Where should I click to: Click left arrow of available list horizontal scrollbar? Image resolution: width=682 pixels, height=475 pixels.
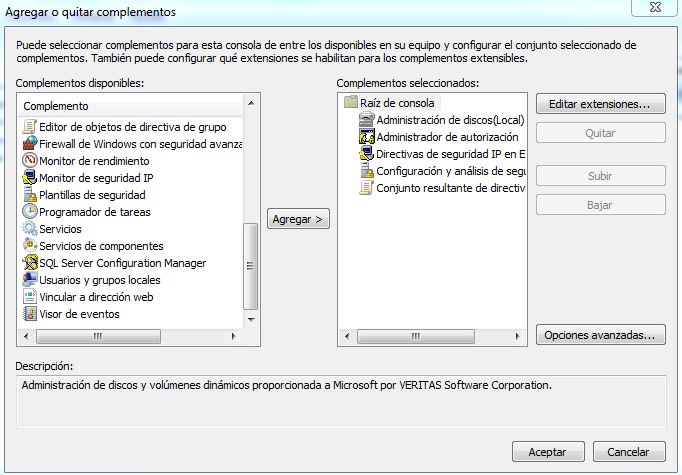click(x=27, y=336)
